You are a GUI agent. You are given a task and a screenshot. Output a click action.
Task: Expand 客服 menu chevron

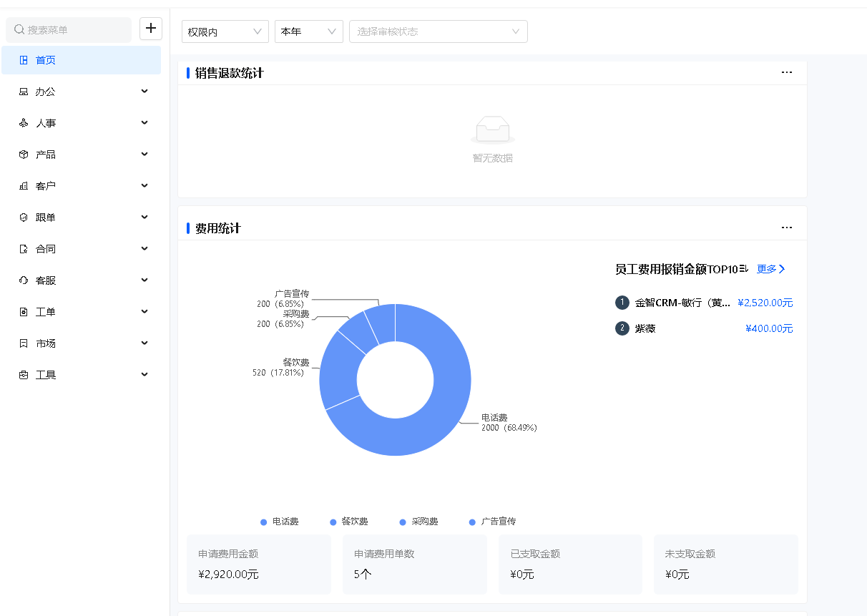pos(144,280)
